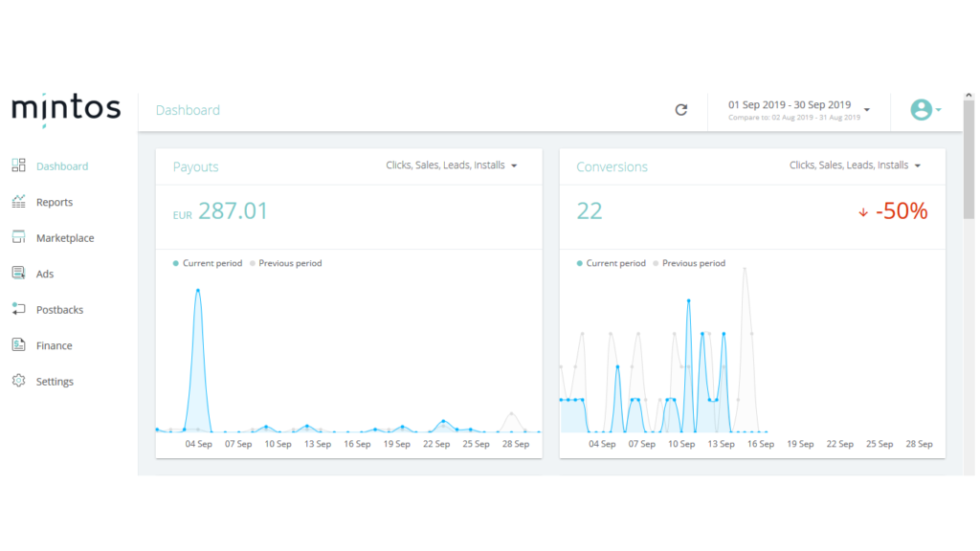Toggle Previous period legend in Payouts chart
Screen dimensions: 980x551
[285, 263]
